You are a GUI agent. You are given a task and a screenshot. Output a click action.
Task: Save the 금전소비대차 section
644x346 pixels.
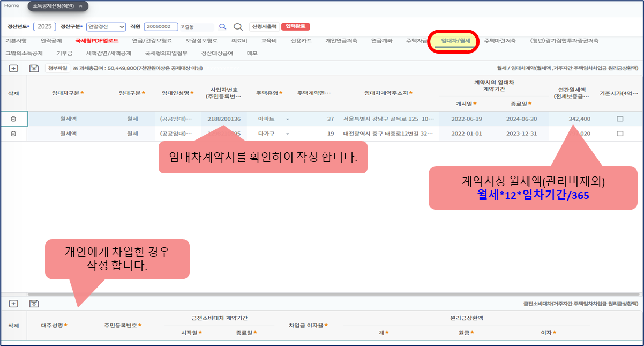[x=34, y=303]
